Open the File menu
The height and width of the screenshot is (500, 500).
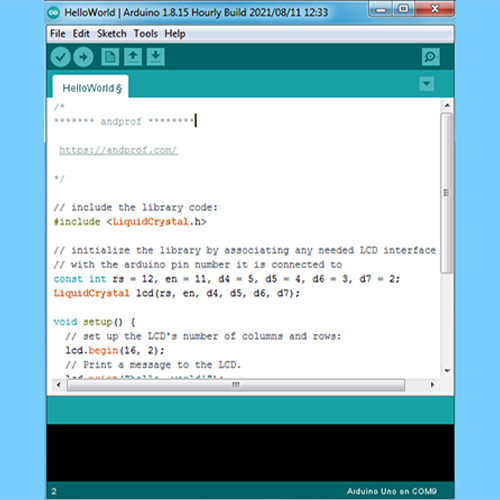pyautogui.click(x=58, y=34)
